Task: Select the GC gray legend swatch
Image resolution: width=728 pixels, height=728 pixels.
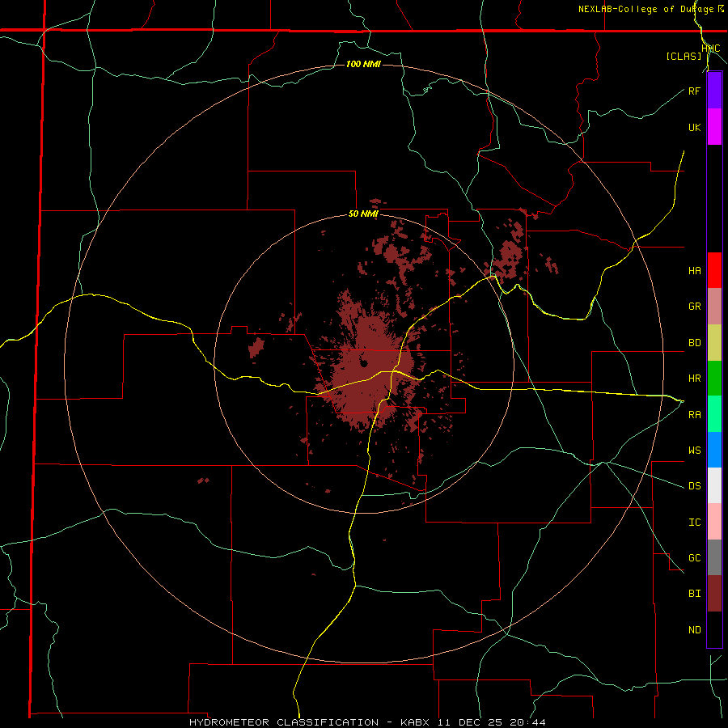Action: pos(714,557)
